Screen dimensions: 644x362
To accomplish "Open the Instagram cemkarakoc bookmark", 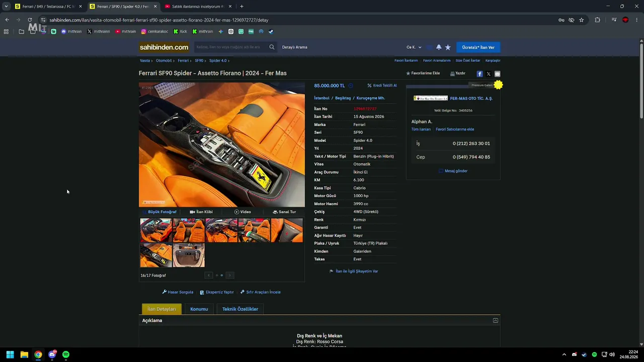I will pos(155,31).
